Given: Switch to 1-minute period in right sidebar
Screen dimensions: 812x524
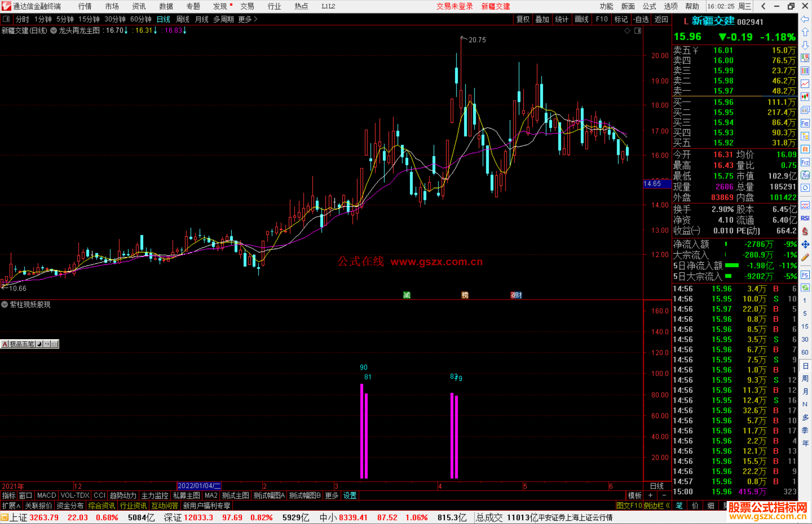Looking at the screenshot, I should tap(805, 301).
